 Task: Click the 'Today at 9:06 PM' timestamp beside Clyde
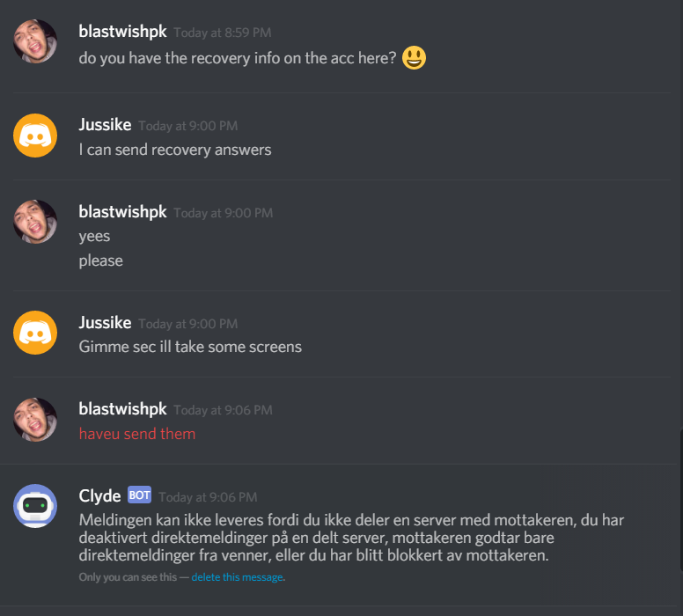coord(208,497)
